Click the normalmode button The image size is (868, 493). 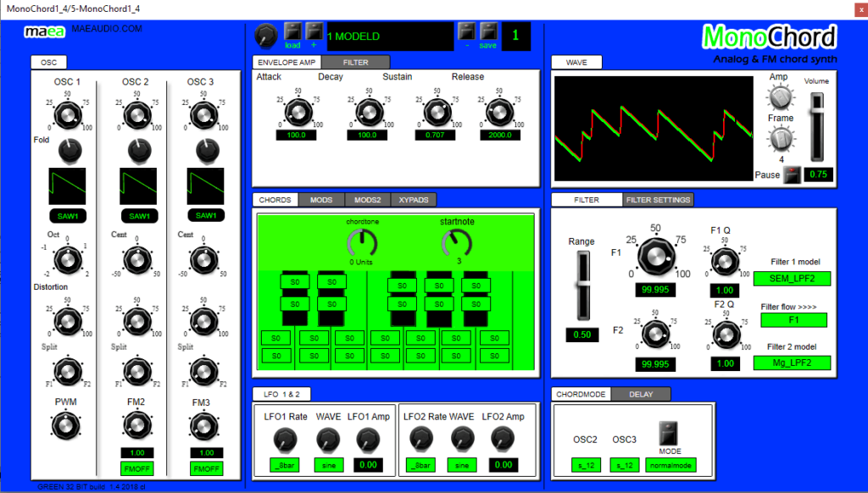point(670,465)
